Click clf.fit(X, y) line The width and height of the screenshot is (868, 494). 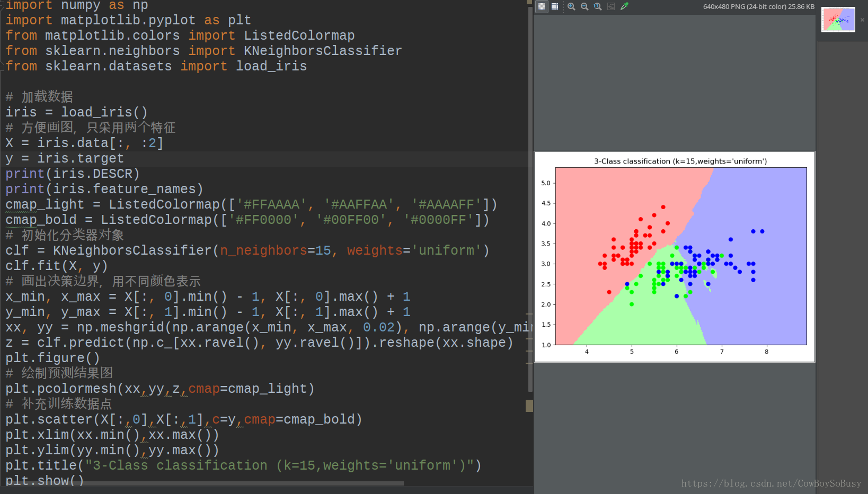click(57, 266)
